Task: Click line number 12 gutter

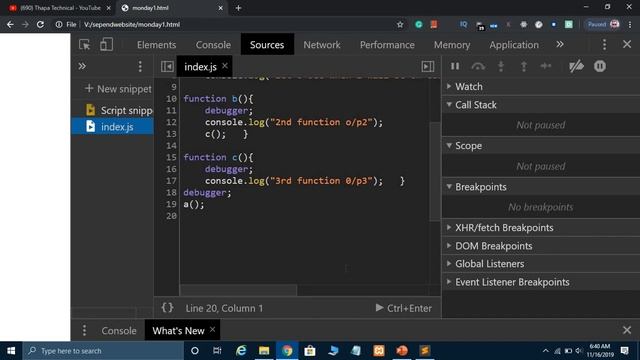Action: tap(171, 122)
